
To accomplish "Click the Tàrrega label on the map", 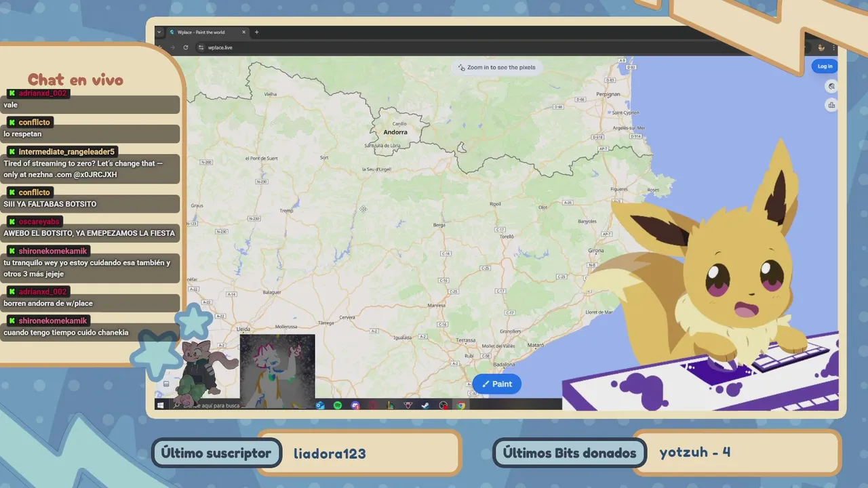I will [x=326, y=323].
